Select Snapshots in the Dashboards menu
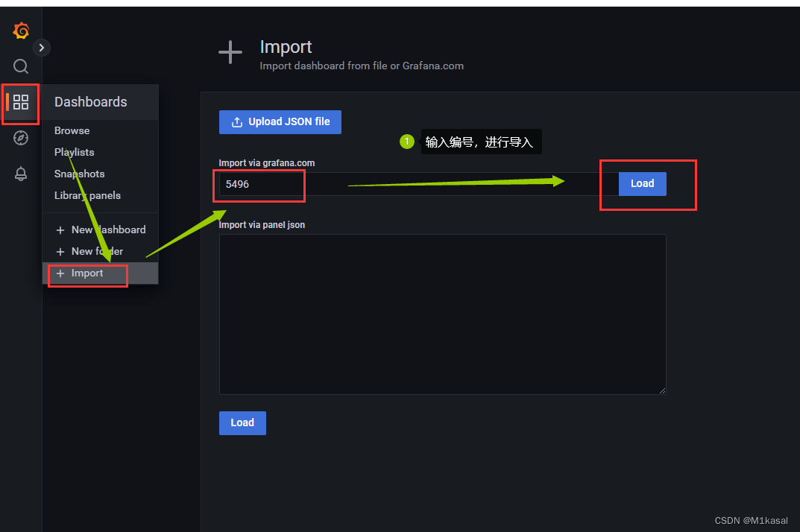 click(x=80, y=174)
